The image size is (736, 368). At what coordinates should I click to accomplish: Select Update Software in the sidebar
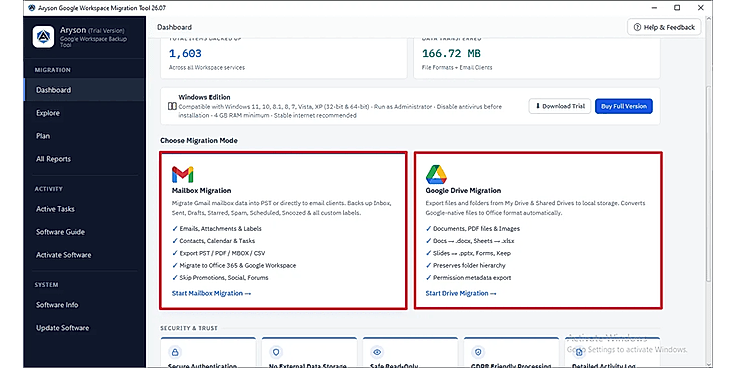(84, 328)
